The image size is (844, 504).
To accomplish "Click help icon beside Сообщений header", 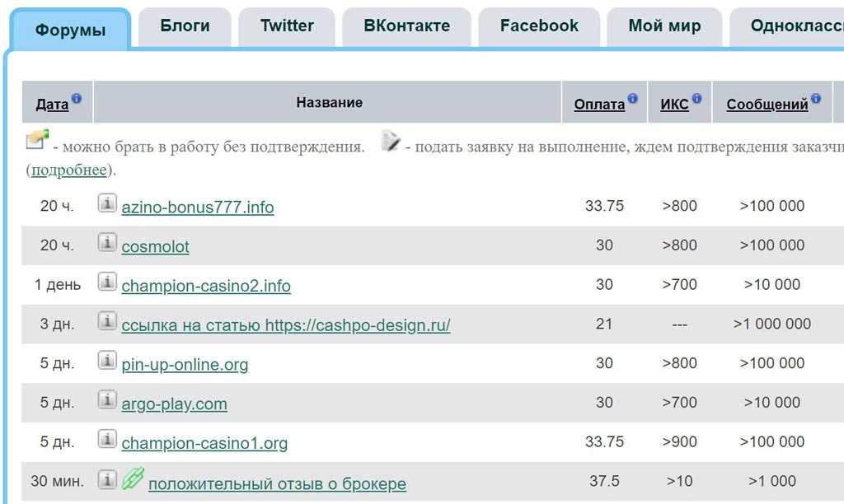I will click(815, 99).
